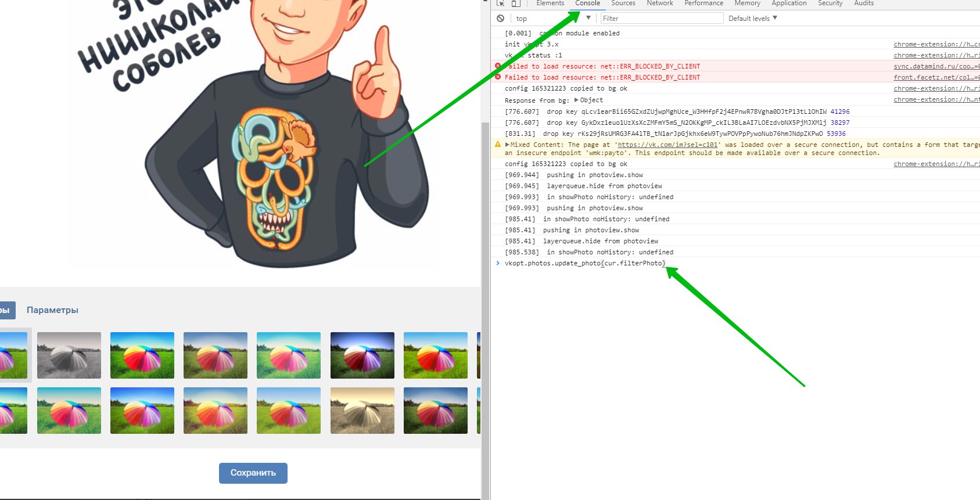Open the top context dropdown
The width and height of the screenshot is (980, 500).
tap(552, 19)
